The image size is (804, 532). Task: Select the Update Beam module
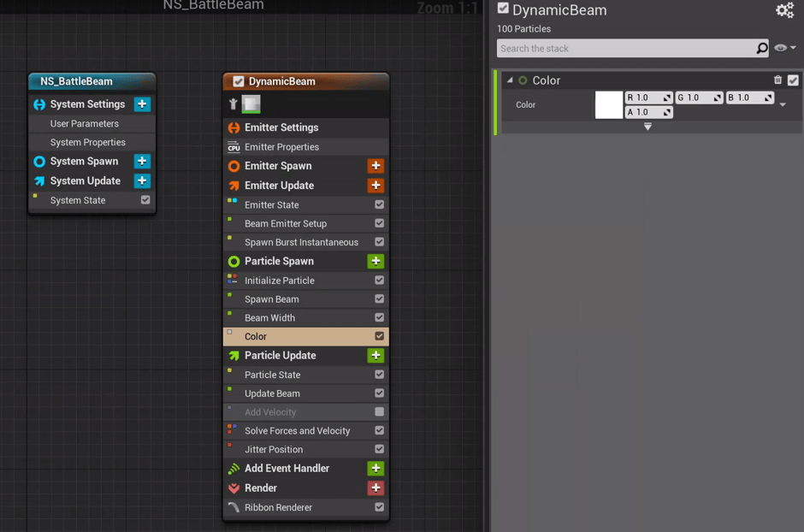point(306,393)
